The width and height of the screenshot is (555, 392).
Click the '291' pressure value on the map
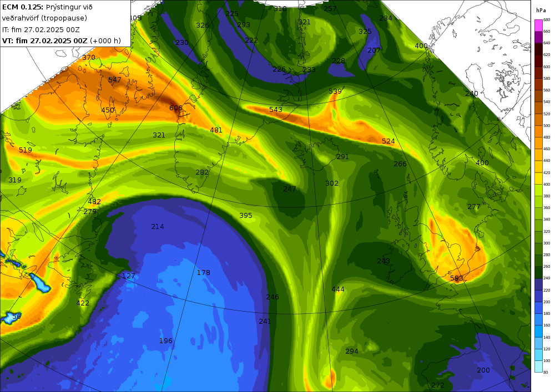(x=342, y=157)
